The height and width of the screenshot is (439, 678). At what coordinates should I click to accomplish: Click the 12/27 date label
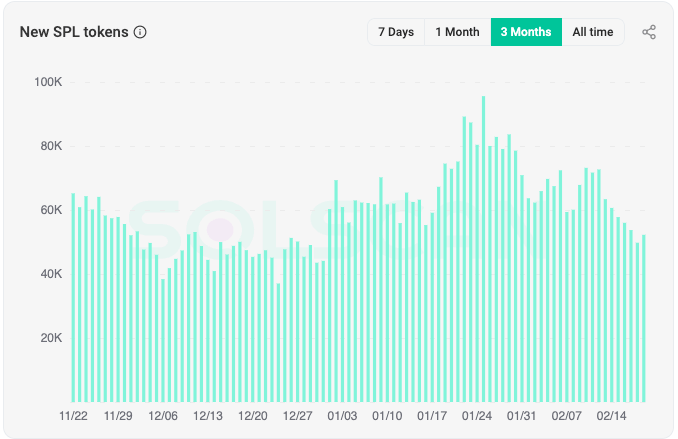[x=297, y=416]
